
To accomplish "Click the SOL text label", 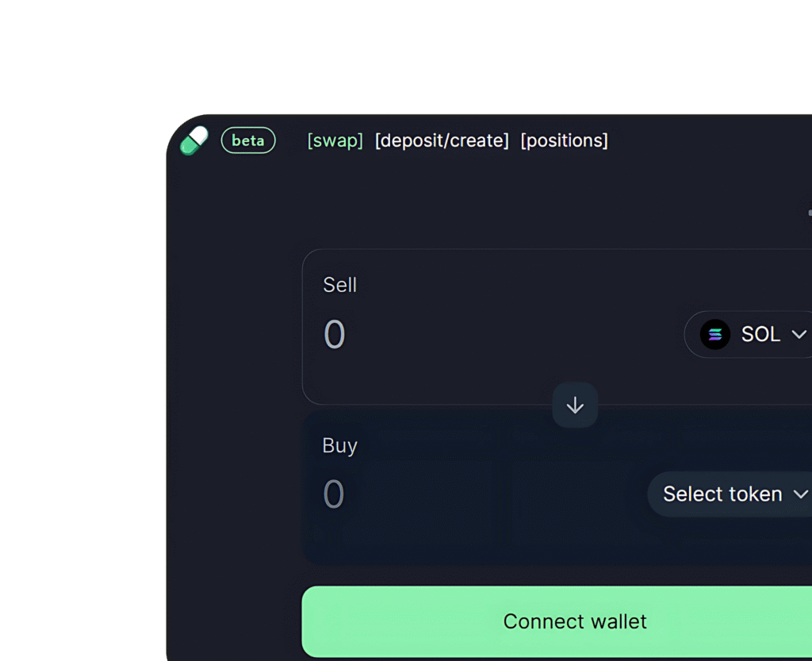I will point(760,335).
